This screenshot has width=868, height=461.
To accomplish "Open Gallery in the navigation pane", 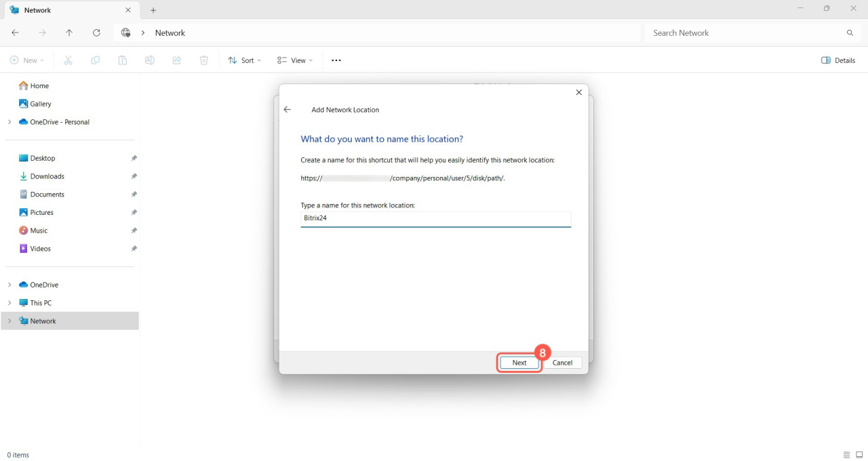I will click(40, 104).
